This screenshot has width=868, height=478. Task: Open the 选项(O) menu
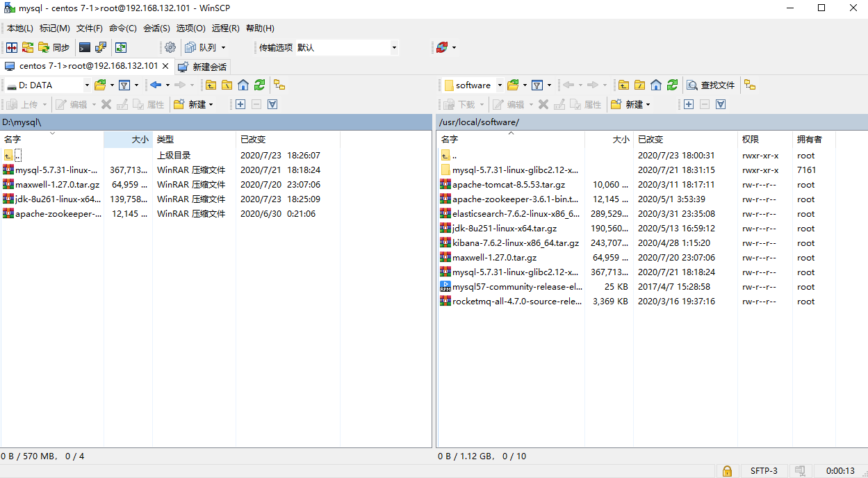[x=191, y=28]
